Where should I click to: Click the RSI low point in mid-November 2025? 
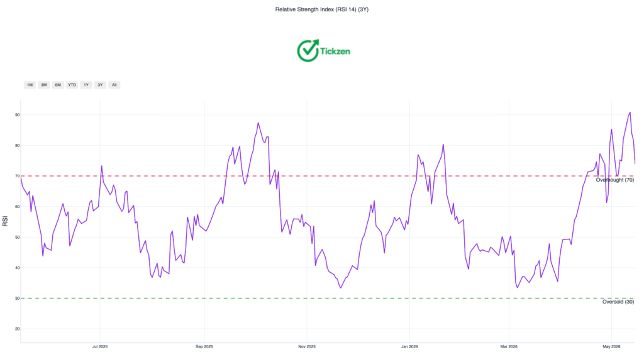click(340, 288)
